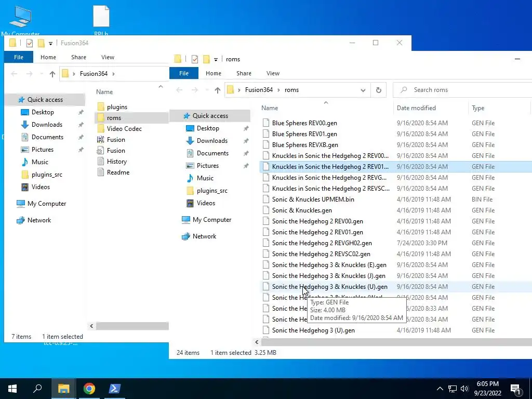The image size is (532, 399).
Task: Go up one level in roms window
Action: (218, 90)
